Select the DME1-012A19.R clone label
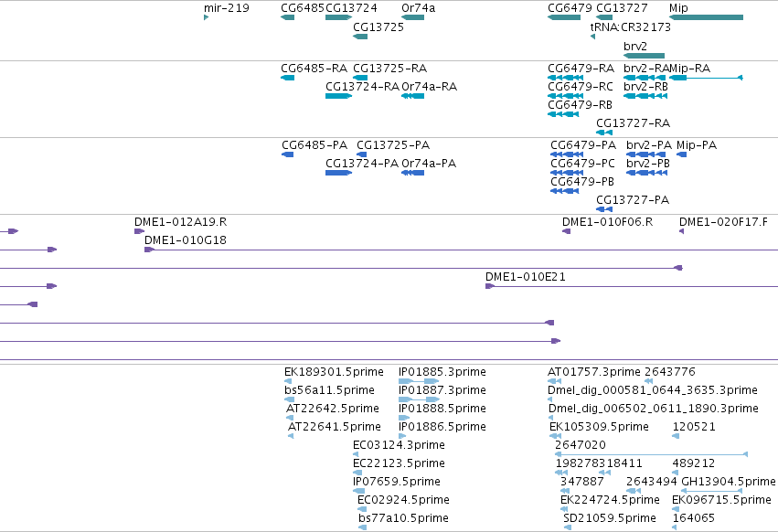Image resolution: width=778 pixels, height=532 pixels. pyautogui.click(x=181, y=222)
